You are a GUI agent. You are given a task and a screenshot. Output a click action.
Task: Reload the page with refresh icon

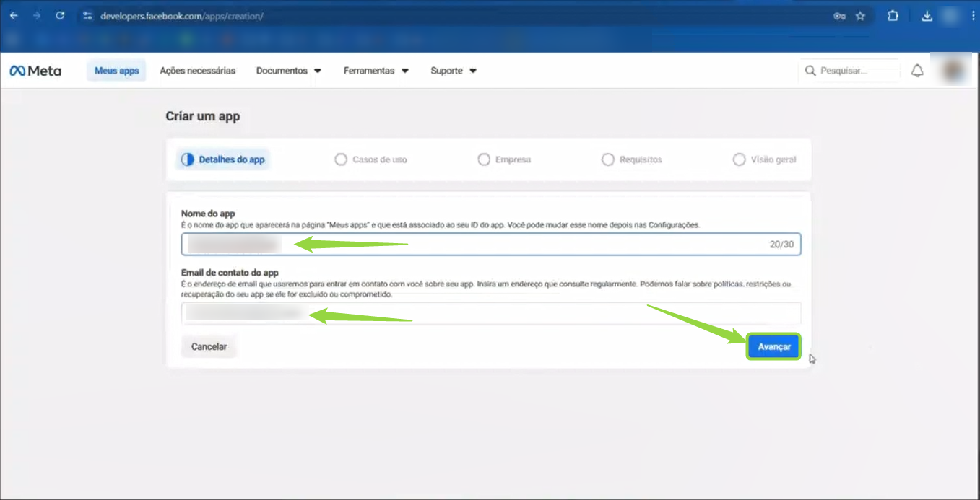pos(60,15)
